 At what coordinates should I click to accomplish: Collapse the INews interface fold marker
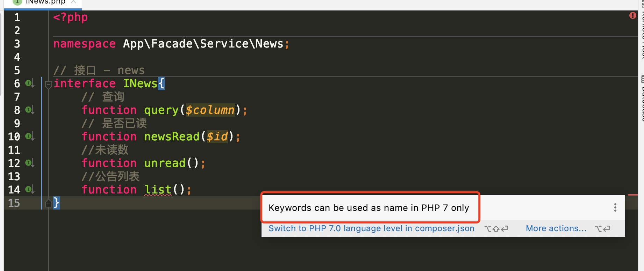tap(49, 84)
